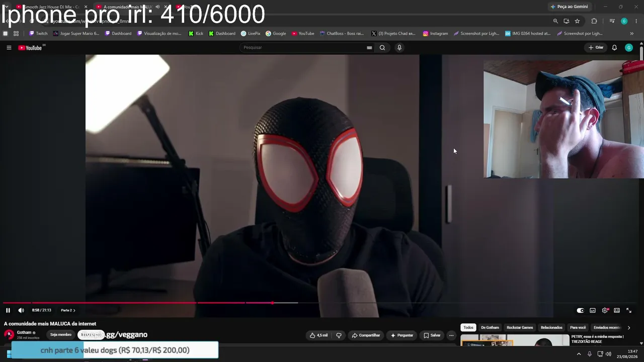Open the 'Gotham' channel name link
This screenshot has height=362, width=644.
tap(24, 332)
